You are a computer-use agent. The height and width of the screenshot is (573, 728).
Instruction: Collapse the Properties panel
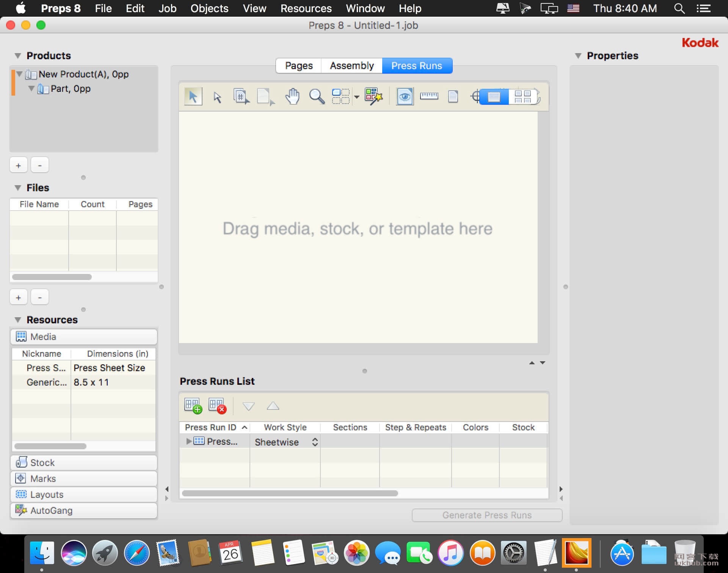(x=578, y=56)
